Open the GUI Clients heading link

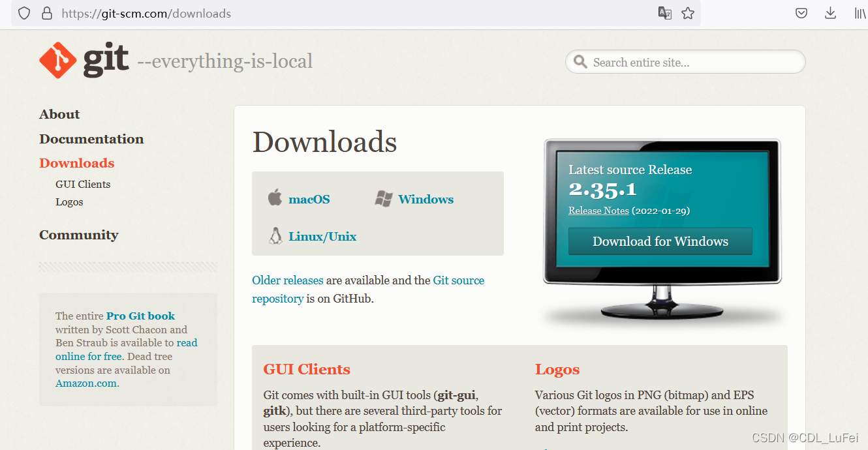coord(307,369)
